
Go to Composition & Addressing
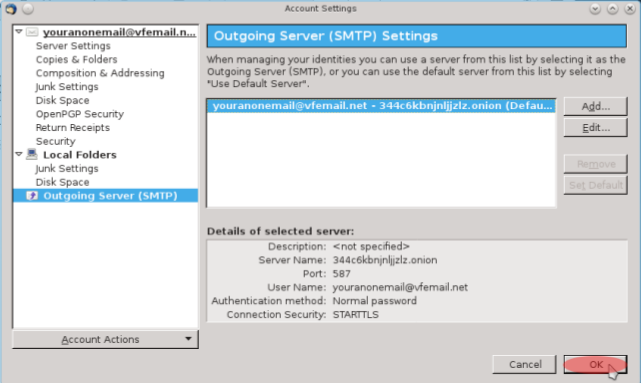(x=100, y=73)
